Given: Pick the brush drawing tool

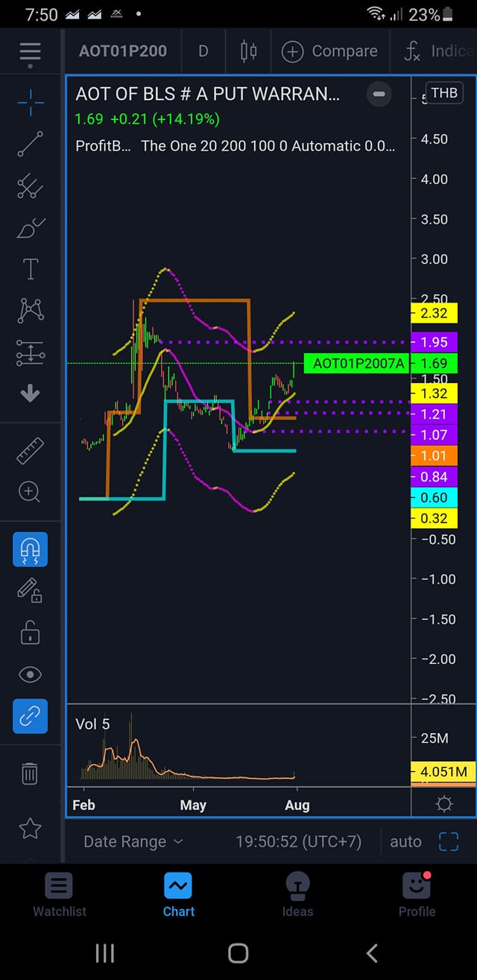Looking at the screenshot, I should 30,227.
